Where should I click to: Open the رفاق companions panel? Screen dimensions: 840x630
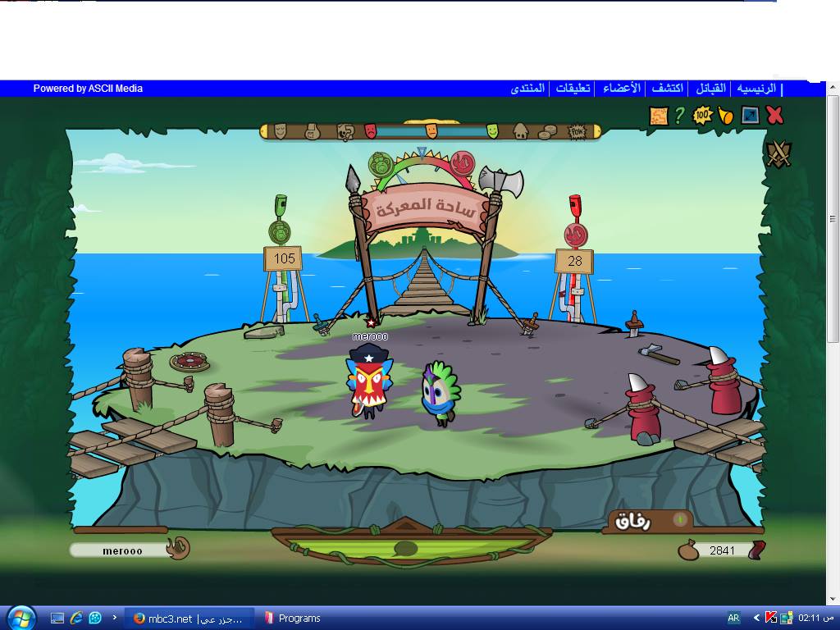click(x=634, y=521)
